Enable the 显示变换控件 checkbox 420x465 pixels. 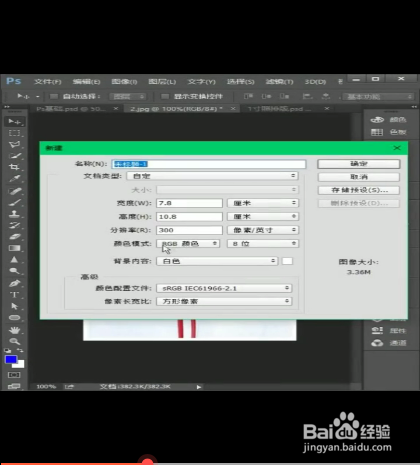click(x=165, y=97)
